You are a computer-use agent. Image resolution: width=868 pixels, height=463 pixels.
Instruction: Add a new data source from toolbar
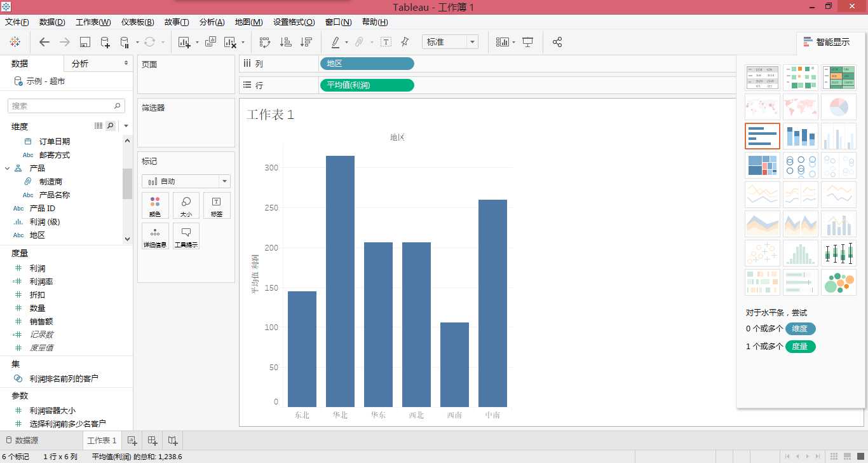pos(105,42)
